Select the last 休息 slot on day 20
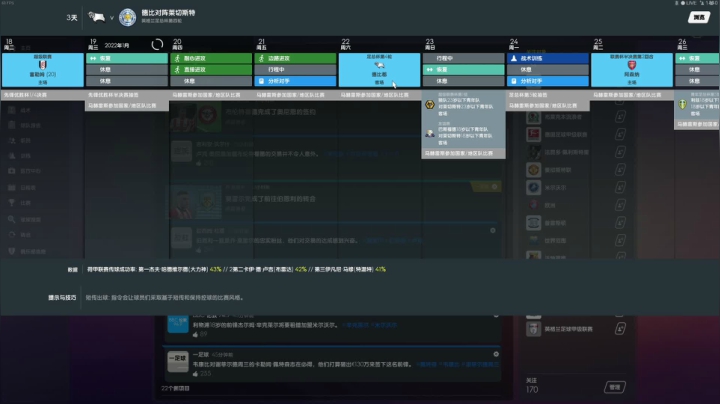 click(211, 81)
